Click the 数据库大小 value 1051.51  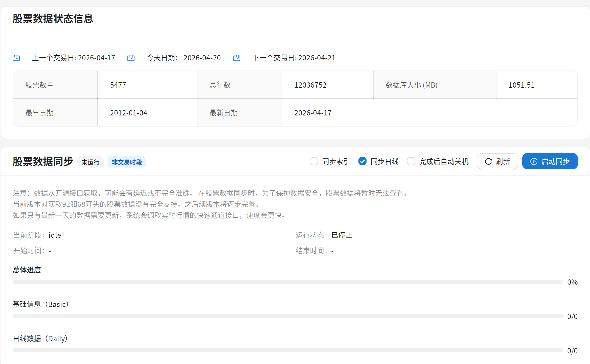521,85
